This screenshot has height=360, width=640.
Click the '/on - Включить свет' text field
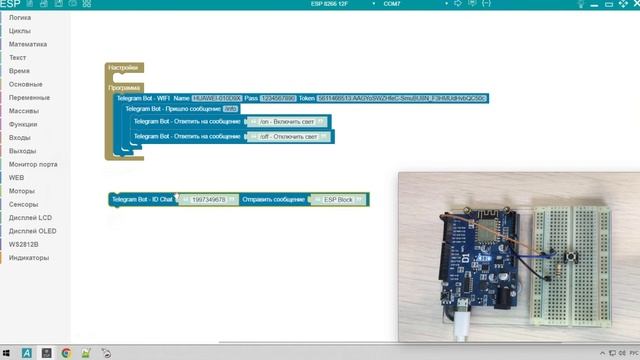click(287, 122)
